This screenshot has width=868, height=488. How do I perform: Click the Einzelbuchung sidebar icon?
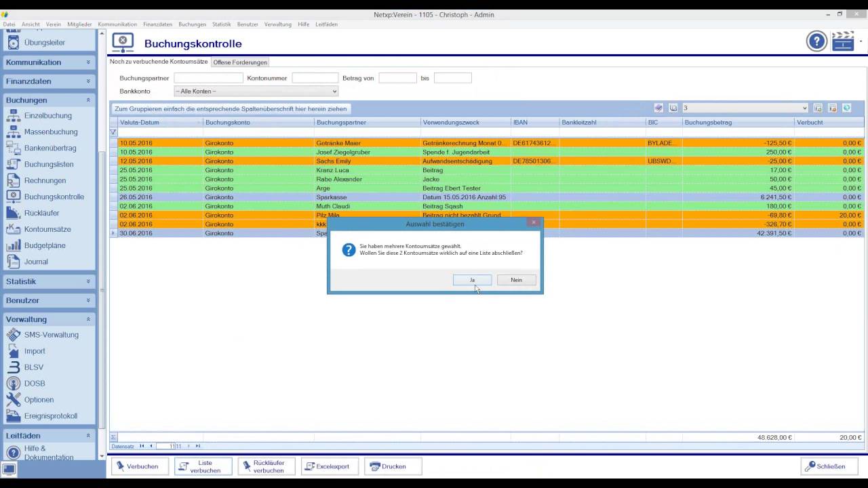tap(13, 116)
